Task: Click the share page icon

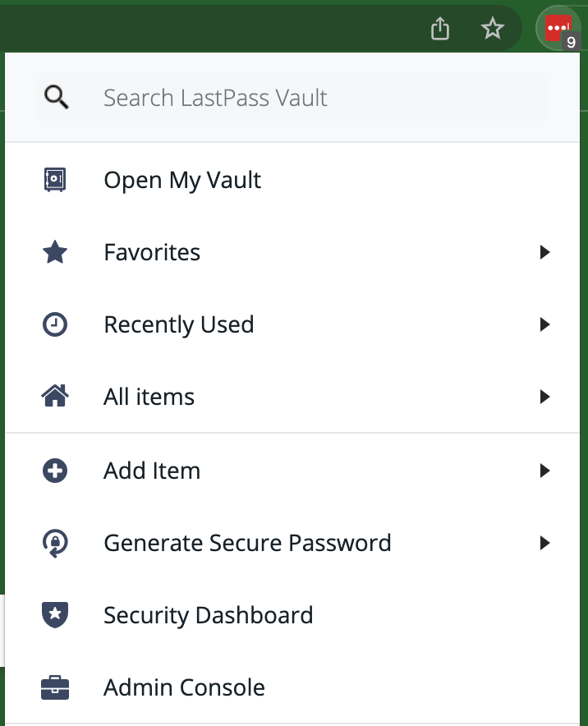Action: pyautogui.click(x=441, y=30)
